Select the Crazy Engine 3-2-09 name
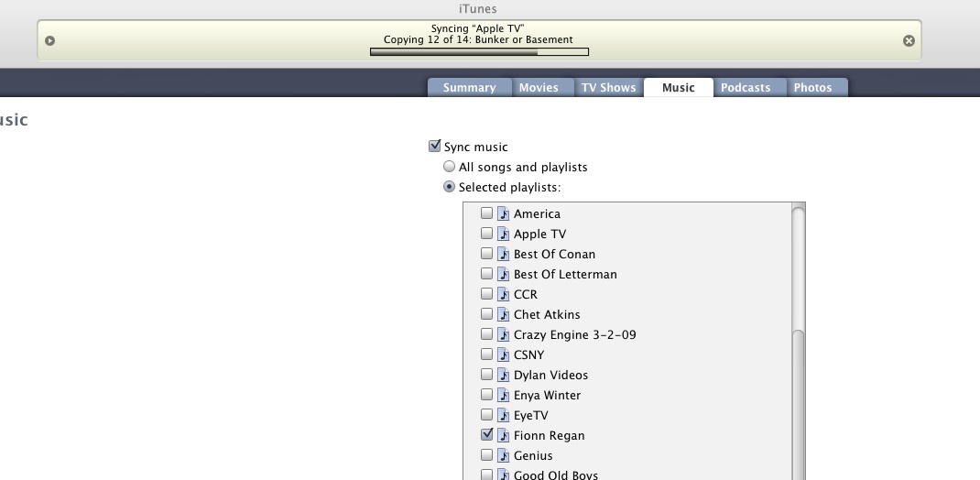 tap(575, 334)
